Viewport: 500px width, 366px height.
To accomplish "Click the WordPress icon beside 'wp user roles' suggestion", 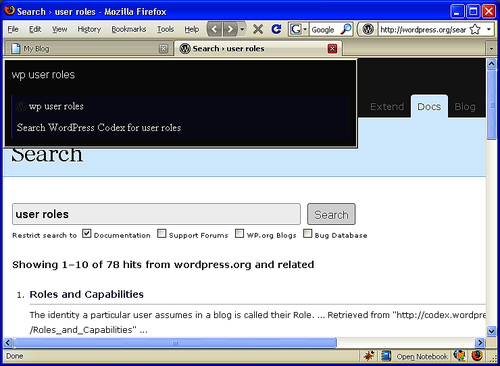I will [21, 107].
